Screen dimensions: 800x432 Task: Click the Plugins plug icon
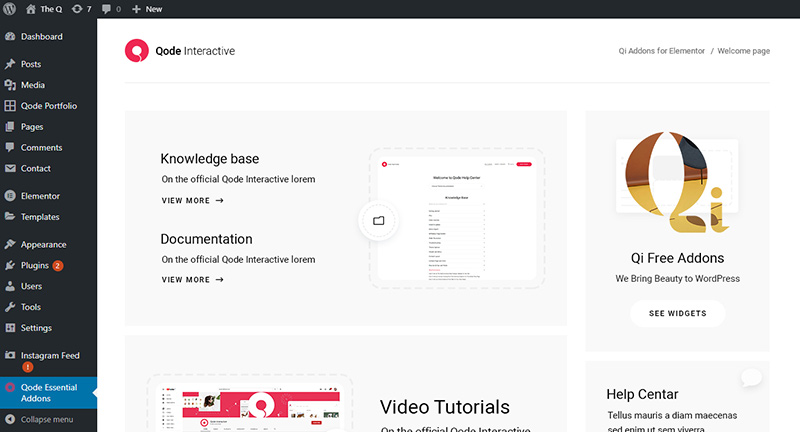(10, 265)
